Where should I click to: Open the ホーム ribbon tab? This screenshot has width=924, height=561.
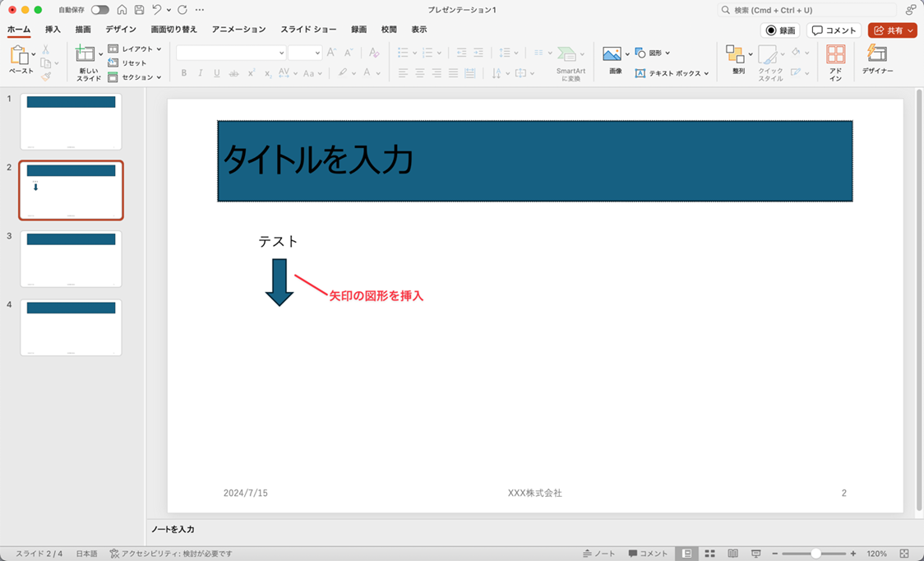pos(19,30)
